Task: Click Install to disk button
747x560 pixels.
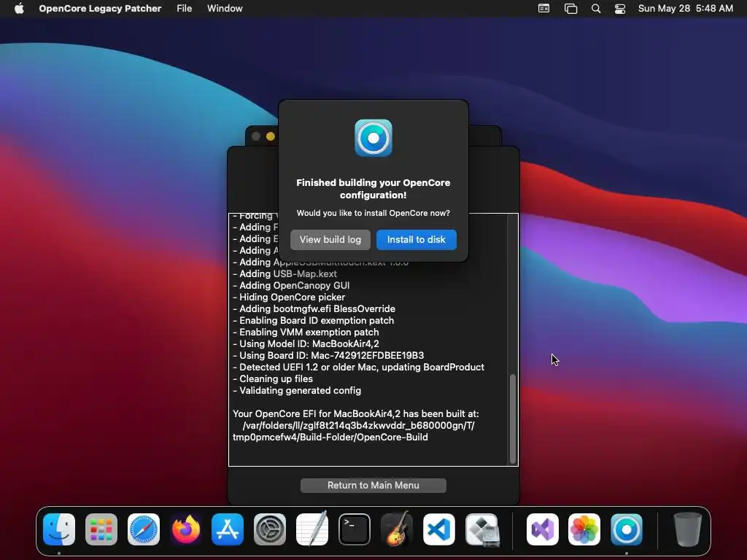Action: point(416,239)
